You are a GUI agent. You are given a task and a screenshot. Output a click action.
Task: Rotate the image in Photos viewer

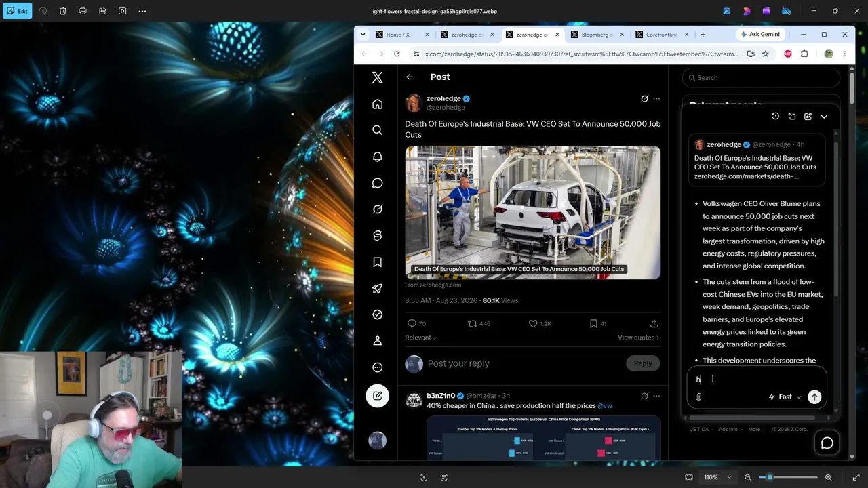43,11
